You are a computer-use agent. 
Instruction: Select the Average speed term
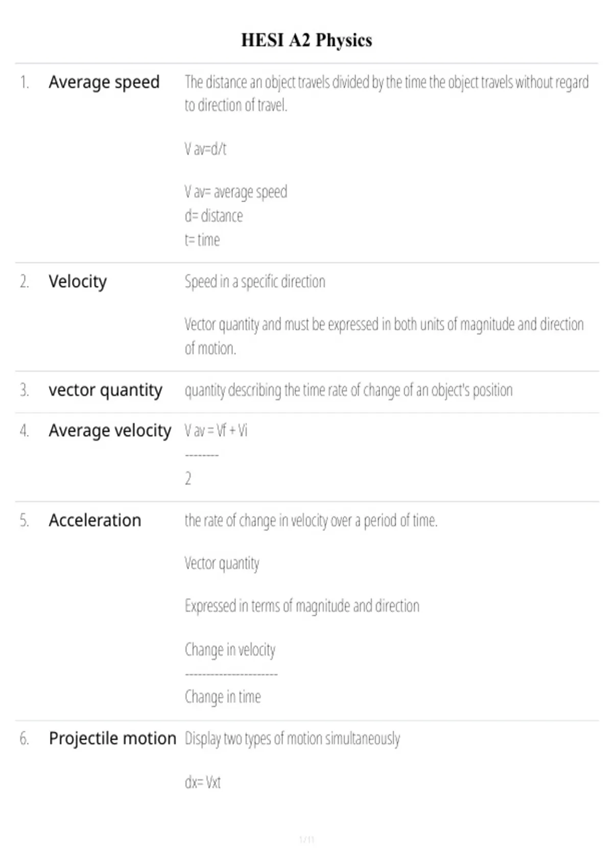coord(104,82)
